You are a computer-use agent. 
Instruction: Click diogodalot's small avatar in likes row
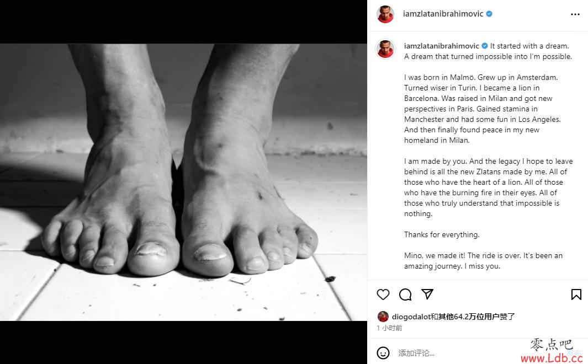click(383, 317)
